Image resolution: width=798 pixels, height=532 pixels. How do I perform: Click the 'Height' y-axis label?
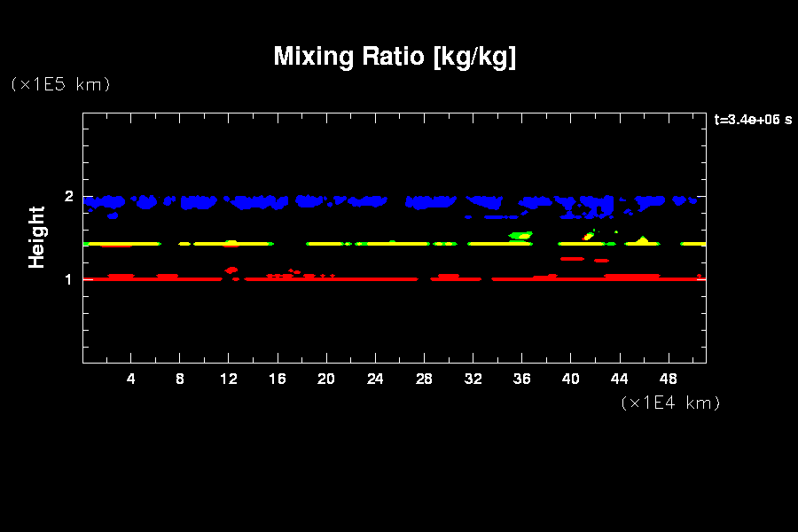click(x=36, y=237)
